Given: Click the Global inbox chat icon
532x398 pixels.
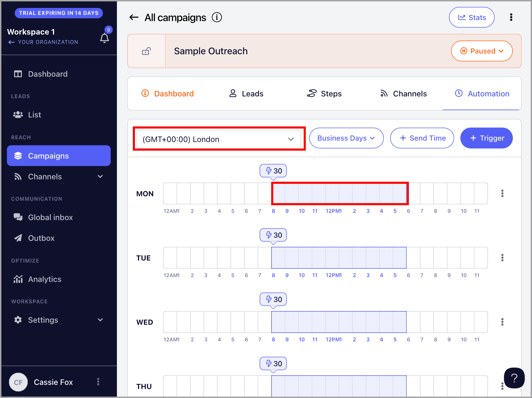Looking at the screenshot, I should pyautogui.click(x=18, y=217).
